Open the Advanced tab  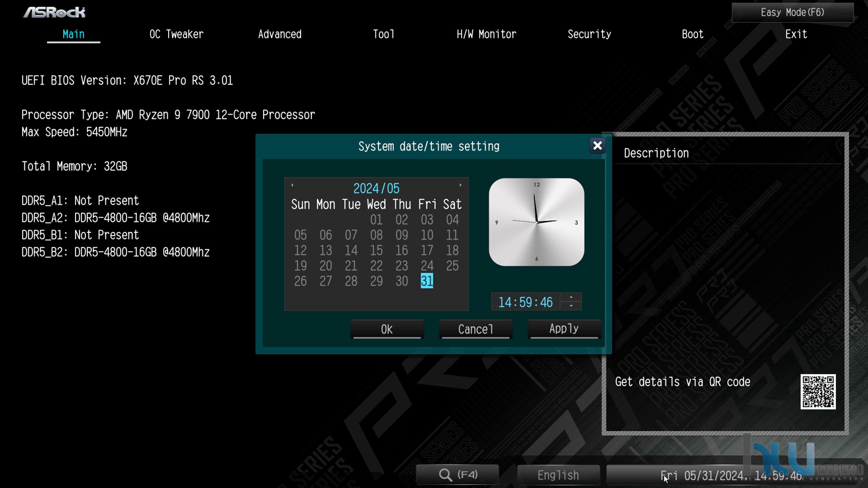click(x=280, y=35)
